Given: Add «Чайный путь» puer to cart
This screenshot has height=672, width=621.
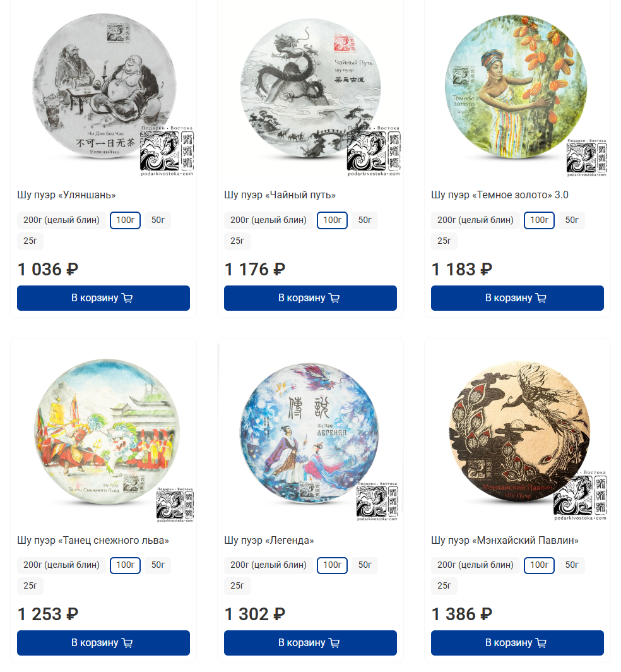Looking at the screenshot, I should point(310,298).
